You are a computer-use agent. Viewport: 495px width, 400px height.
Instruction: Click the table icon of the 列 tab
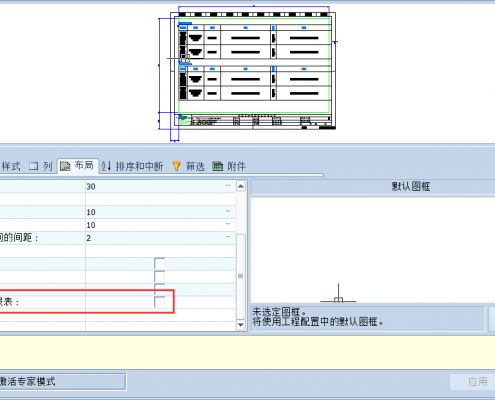(33, 166)
